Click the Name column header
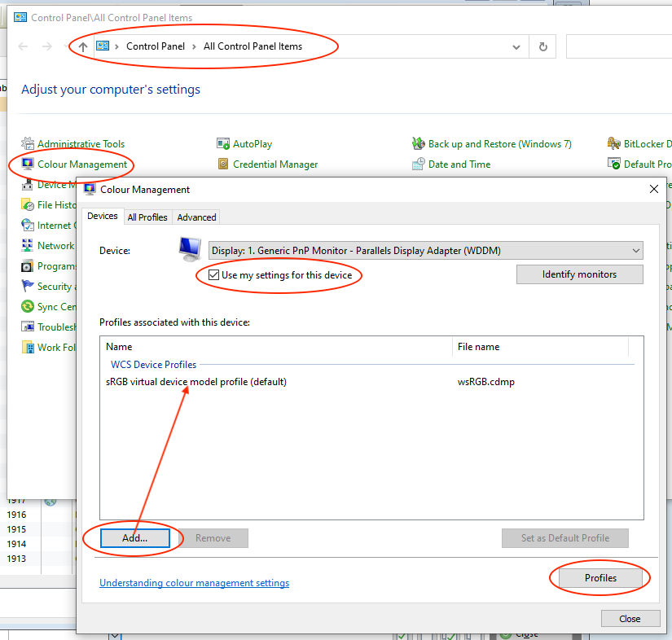The image size is (672, 640). pos(276,347)
